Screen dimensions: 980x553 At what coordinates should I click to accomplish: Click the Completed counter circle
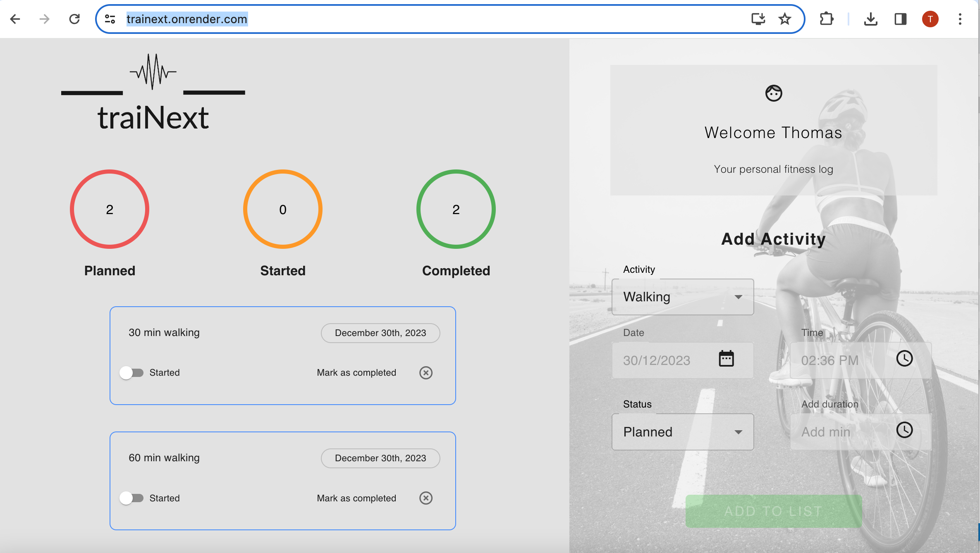(x=456, y=209)
